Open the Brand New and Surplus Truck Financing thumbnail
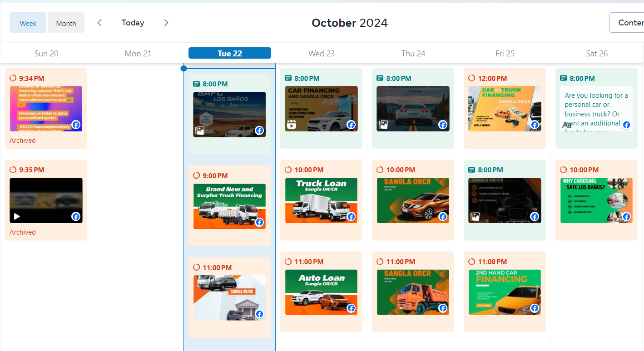This screenshot has width=644, height=351. (x=230, y=206)
